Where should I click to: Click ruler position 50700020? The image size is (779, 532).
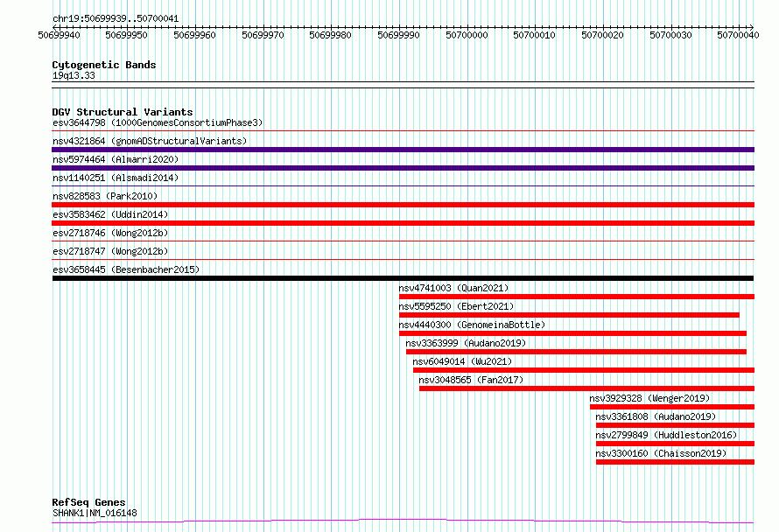pos(602,35)
